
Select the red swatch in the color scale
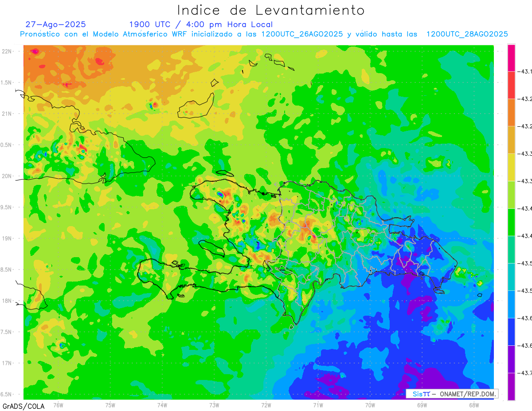coord(511,85)
